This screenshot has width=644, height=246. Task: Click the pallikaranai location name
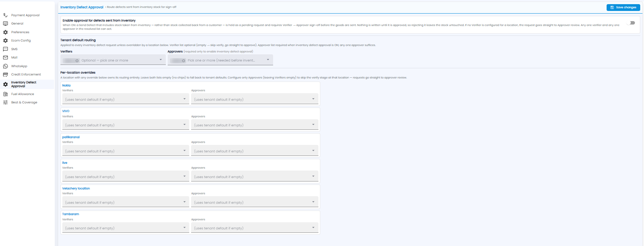[71, 137]
